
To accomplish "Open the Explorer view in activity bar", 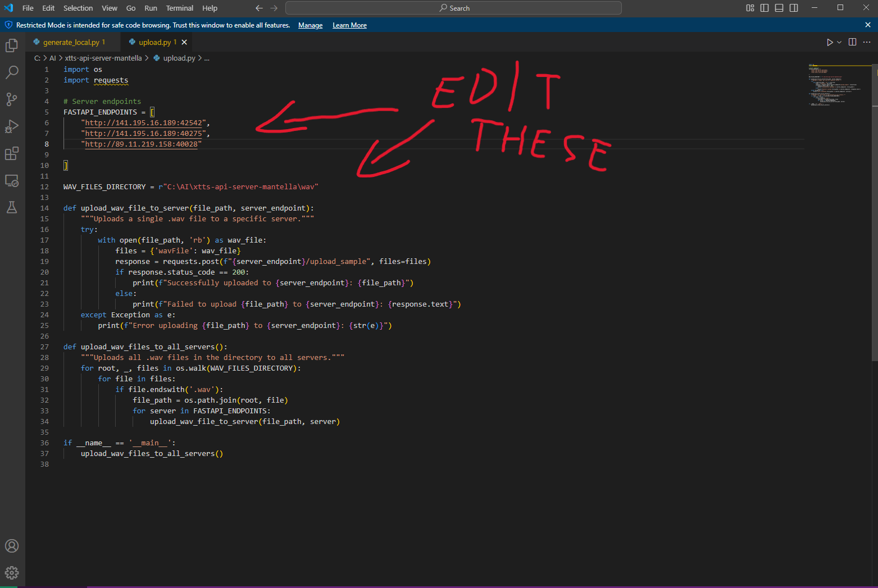I will pyautogui.click(x=12, y=45).
